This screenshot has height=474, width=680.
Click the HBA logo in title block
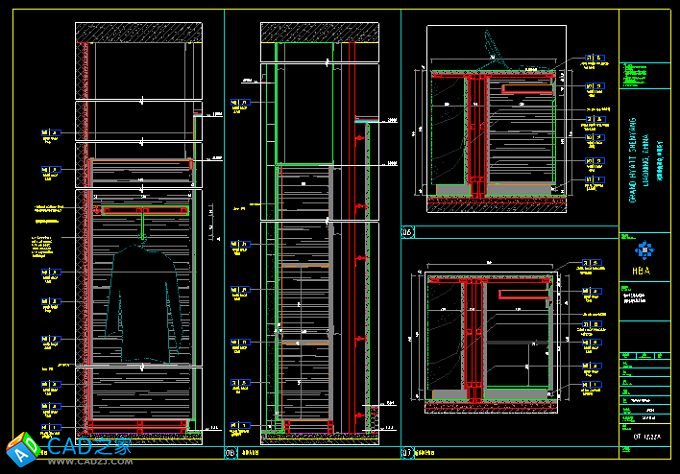click(x=642, y=250)
